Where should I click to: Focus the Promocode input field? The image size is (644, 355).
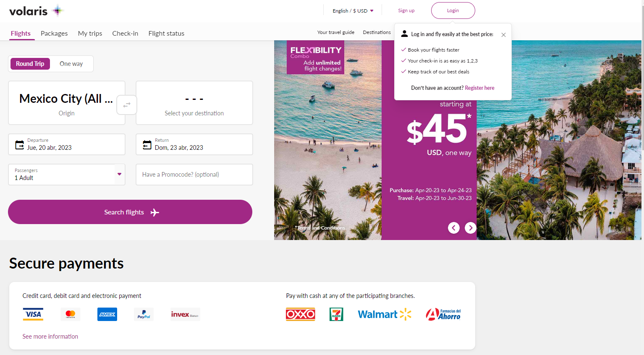click(x=194, y=175)
